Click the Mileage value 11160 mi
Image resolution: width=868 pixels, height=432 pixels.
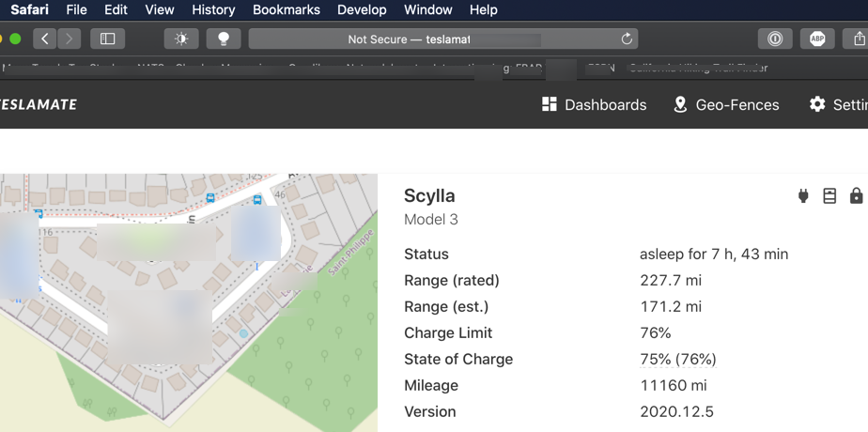tap(674, 386)
